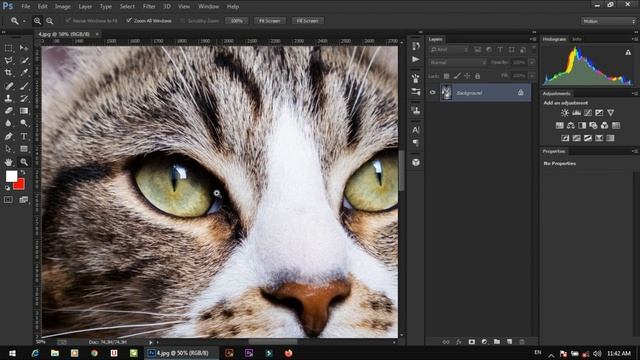
Task: Choose Zoom Out mode in options bar
Action: click(x=49, y=21)
